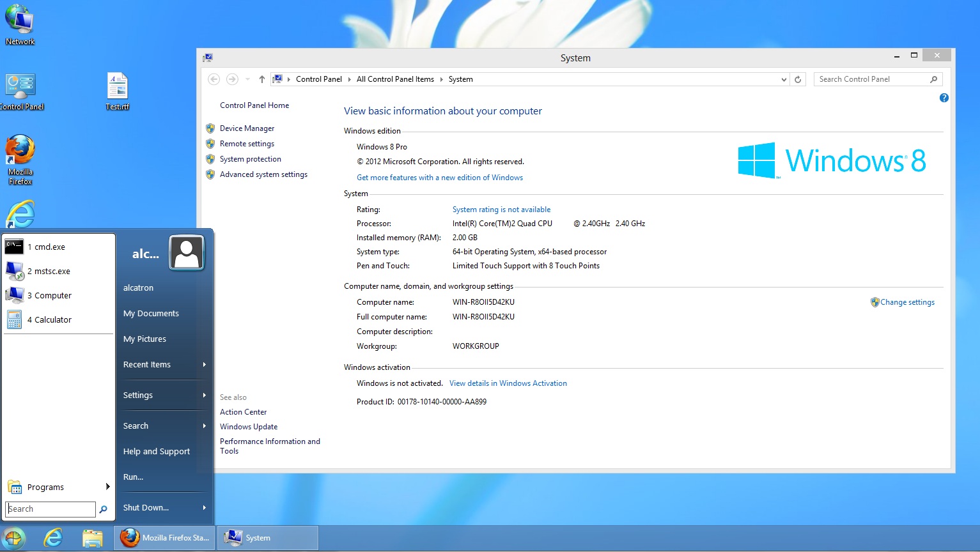
Task: Click the Internet Explorer desktop shortcut
Action: (20, 215)
